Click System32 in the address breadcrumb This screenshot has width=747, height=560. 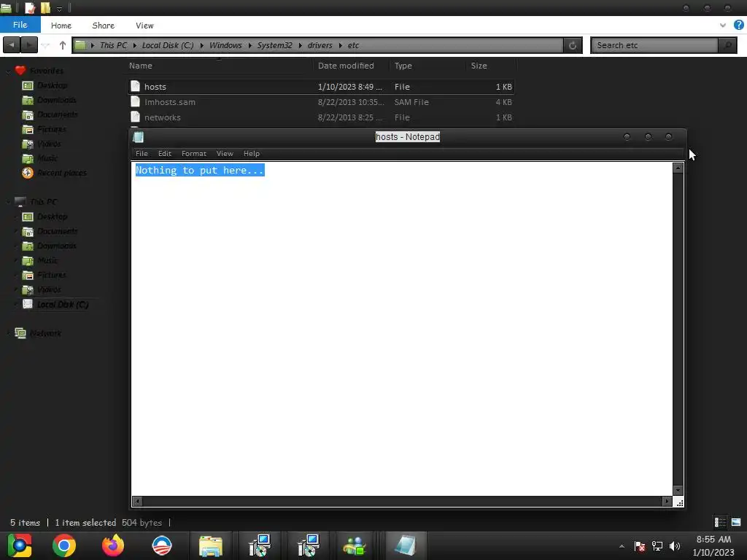pos(274,45)
